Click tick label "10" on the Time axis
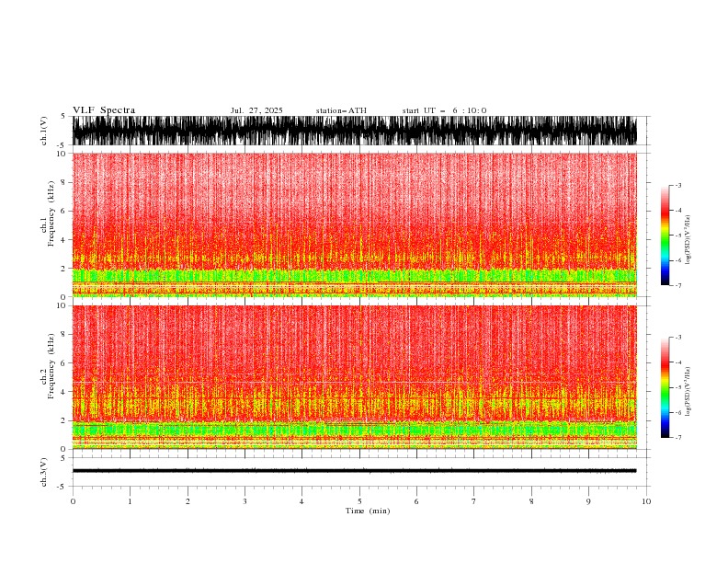This screenshot has width=728, height=563. [x=646, y=501]
